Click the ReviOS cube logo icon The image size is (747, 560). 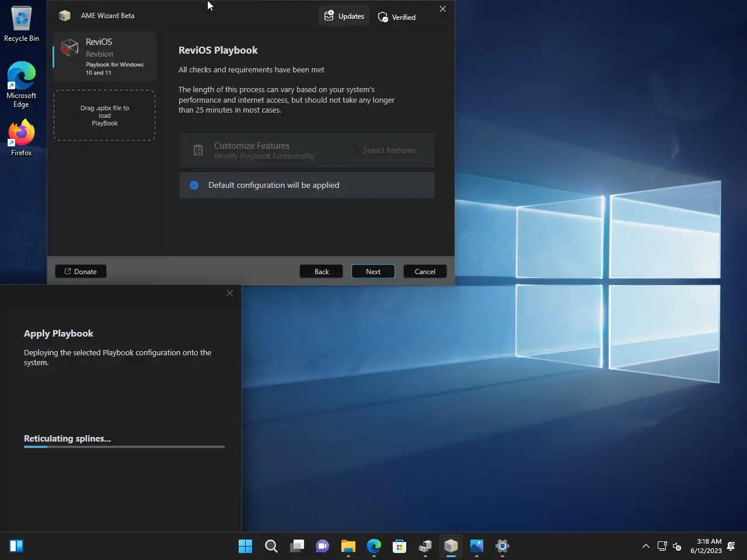pyautogui.click(x=69, y=48)
